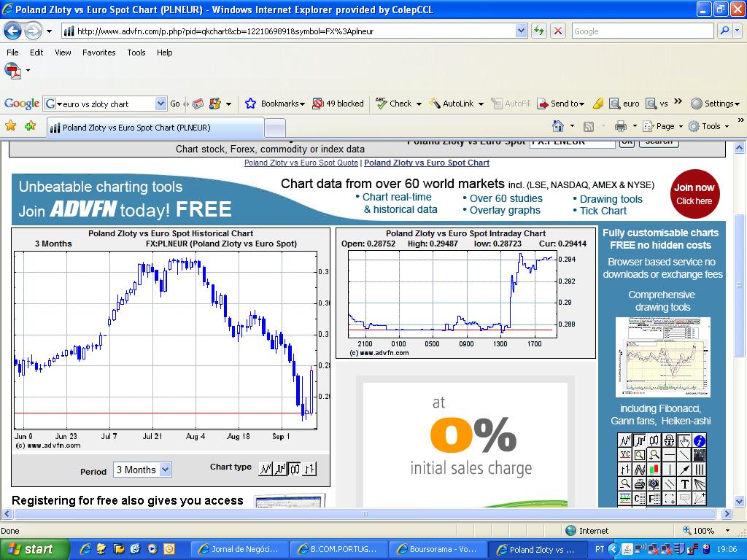
Task: Open the Bookmarks star in Google toolbar
Action: point(251,104)
